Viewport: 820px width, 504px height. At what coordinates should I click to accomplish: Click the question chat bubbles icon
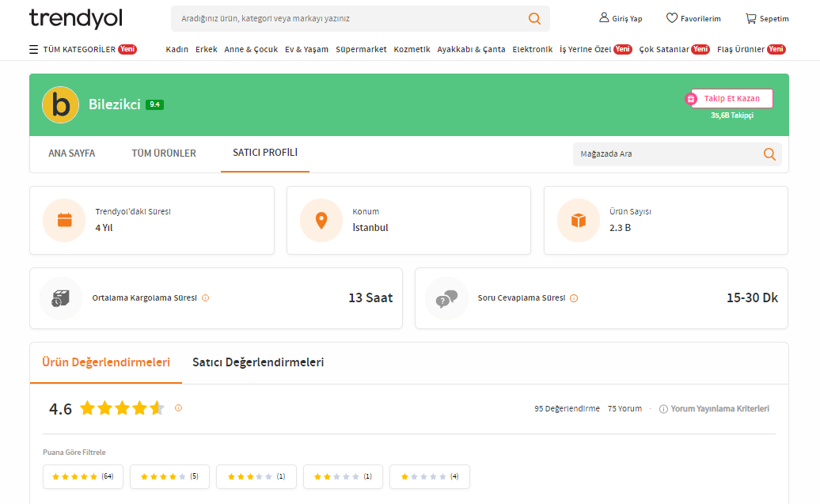[446, 298]
